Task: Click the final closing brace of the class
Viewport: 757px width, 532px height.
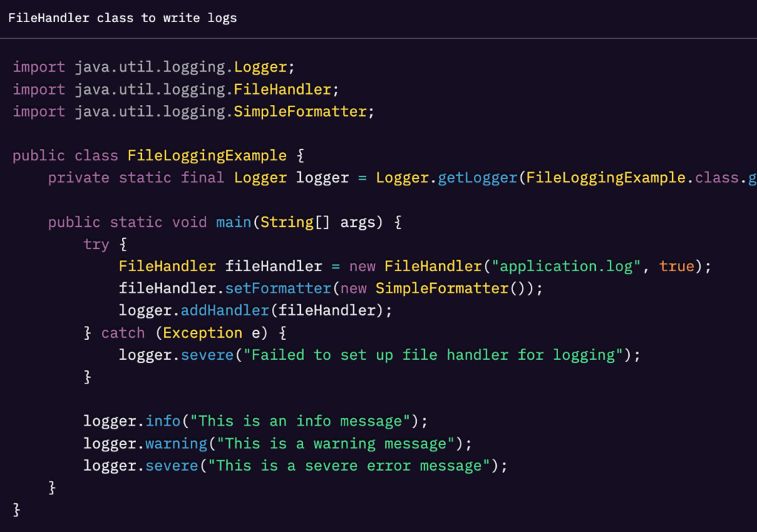Action: [x=16, y=509]
